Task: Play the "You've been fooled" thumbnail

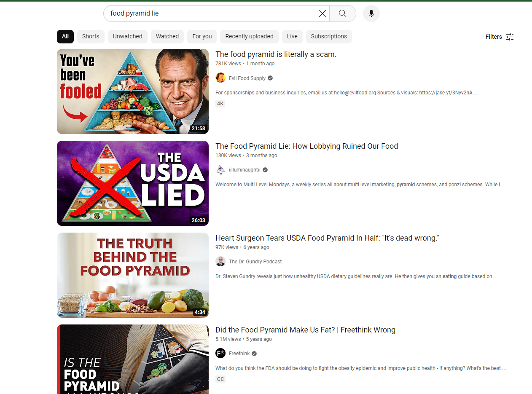Action: [133, 91]
